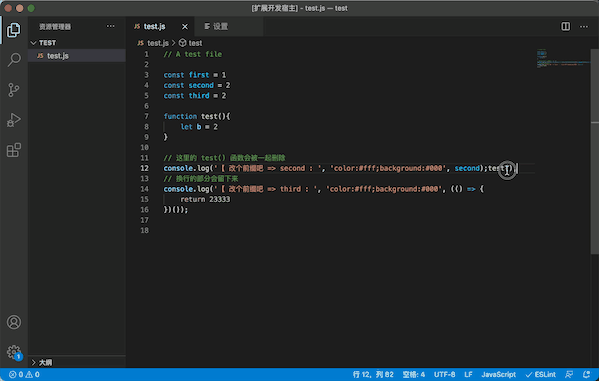The height and width of the screenshot is (381, 599).
Task: Click the feedback icon in status bar
Action: (569, 375)
